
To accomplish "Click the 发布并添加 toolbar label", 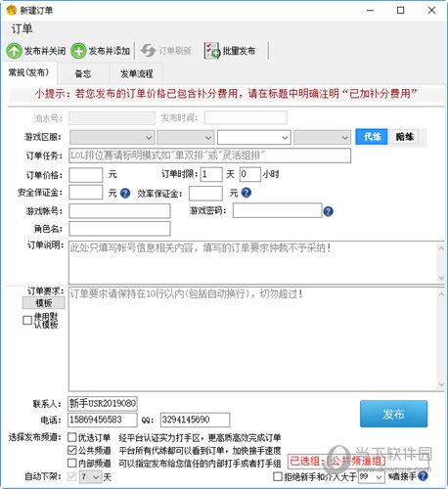I will pyautogui.click(x=109, y=51).
